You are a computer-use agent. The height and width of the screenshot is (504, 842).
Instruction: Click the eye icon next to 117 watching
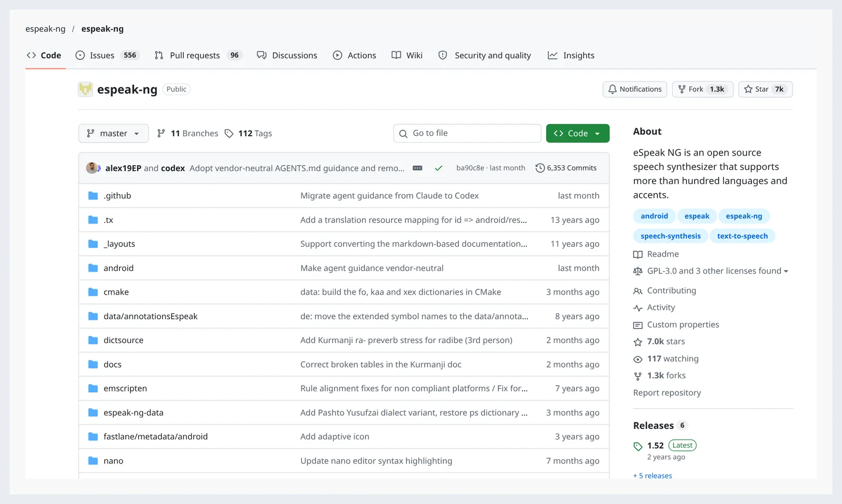click(638, 359)
